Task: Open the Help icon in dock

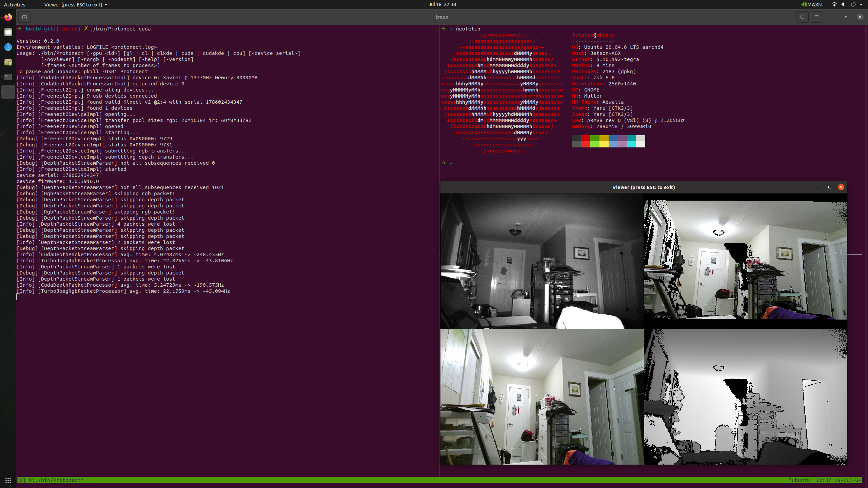Action: coord(8,47)
